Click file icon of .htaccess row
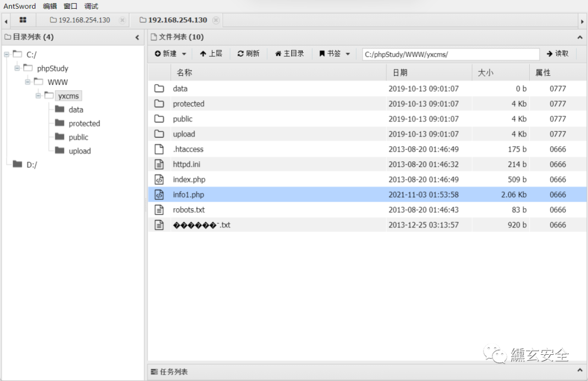Viewport: 588px width, 381px height. click(160, 149)
